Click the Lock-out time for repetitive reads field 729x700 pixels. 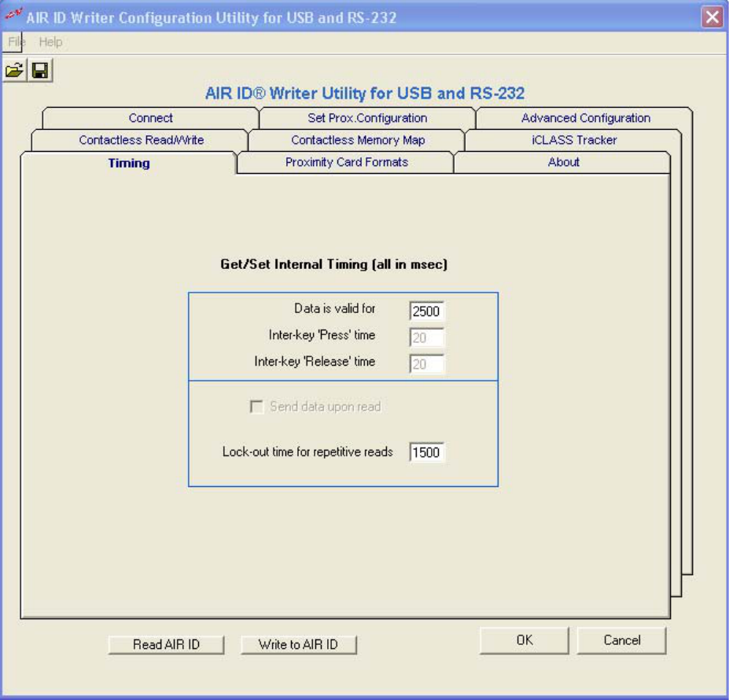426,451
